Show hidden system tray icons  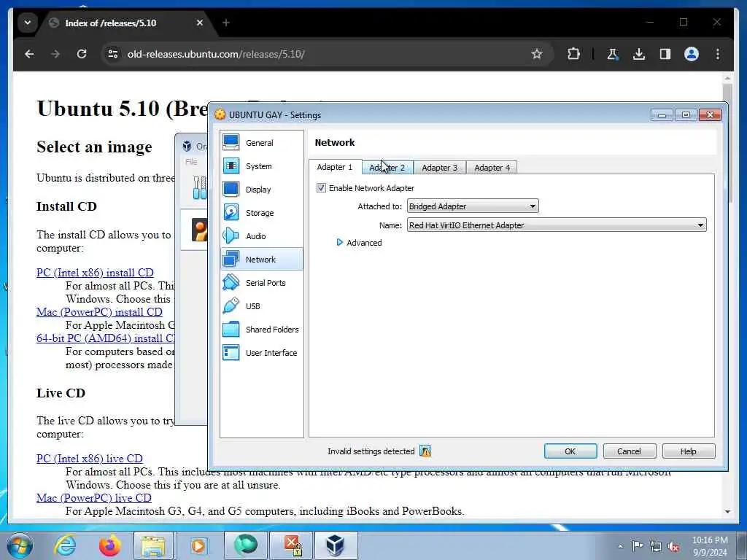tap(620, 546)
